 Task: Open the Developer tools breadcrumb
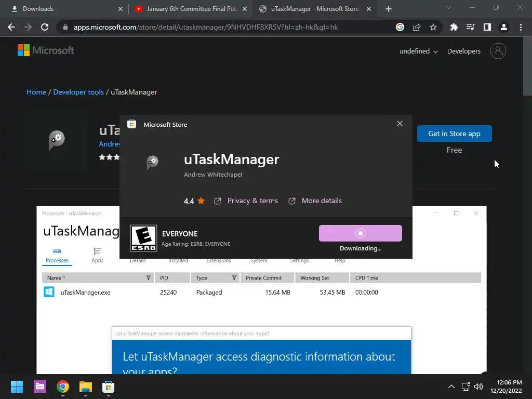pyautogui.click(x=78, y=92)
